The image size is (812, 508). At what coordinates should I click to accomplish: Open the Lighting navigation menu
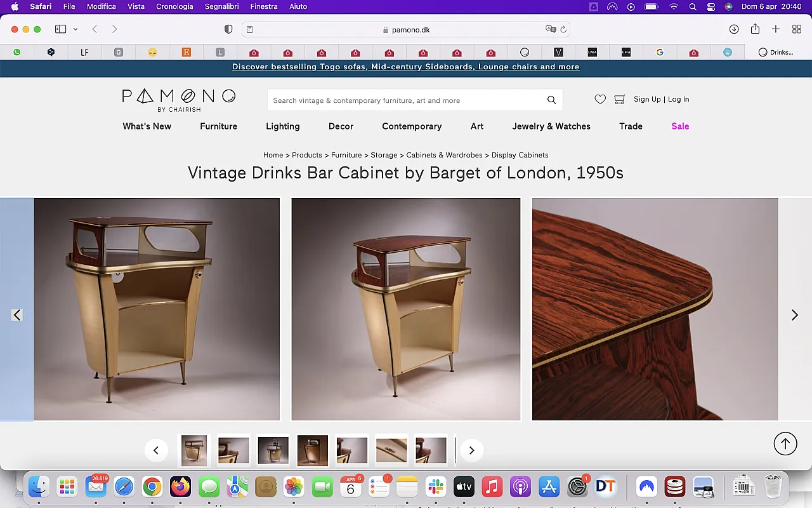click(x=283, y=126)
